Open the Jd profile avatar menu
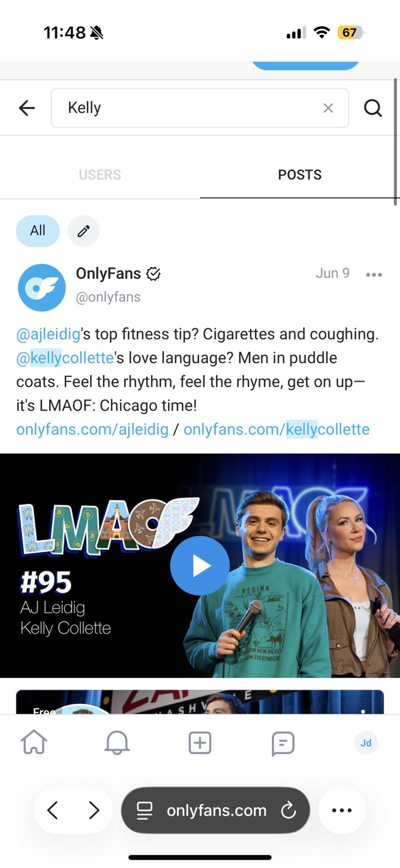The width and height of the screenshot is (400, 868). (x=366, y=743)
